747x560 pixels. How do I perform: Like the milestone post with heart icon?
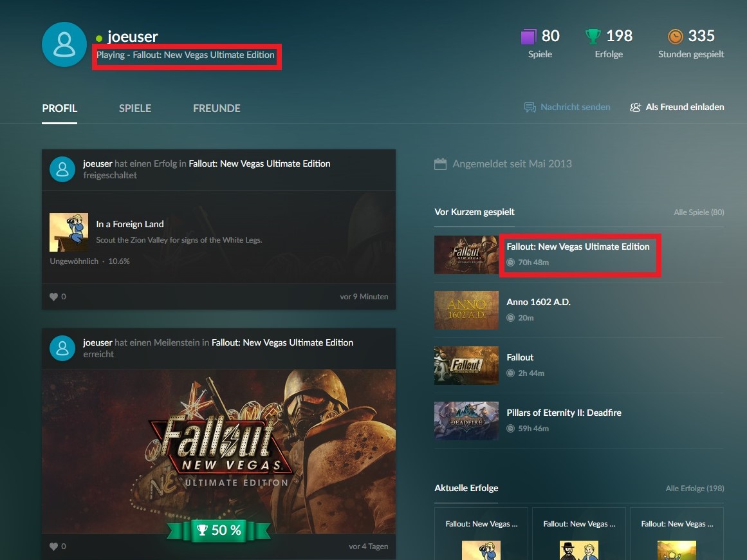pyautogui.click(x=53, y=546)
